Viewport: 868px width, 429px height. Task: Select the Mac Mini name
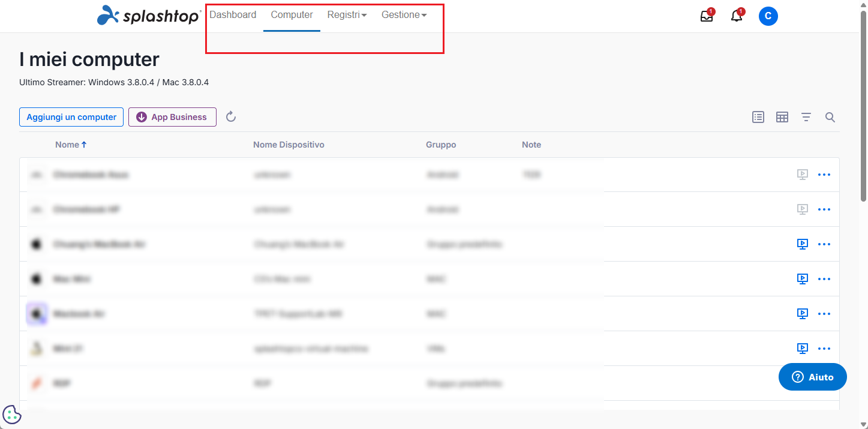tap(72, 279)
